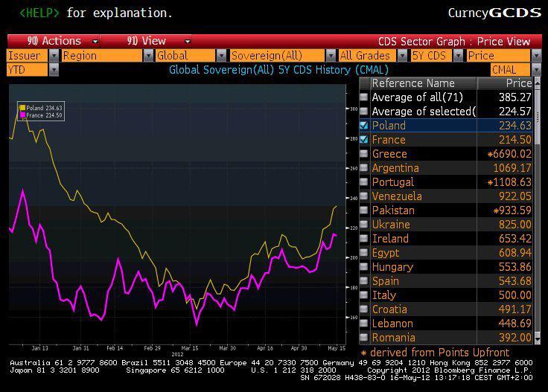This screenshot has height=392, width=548.
Task: Click the list scrollbar down arrow
Action: pyautogui.click(x=538, y=338)
